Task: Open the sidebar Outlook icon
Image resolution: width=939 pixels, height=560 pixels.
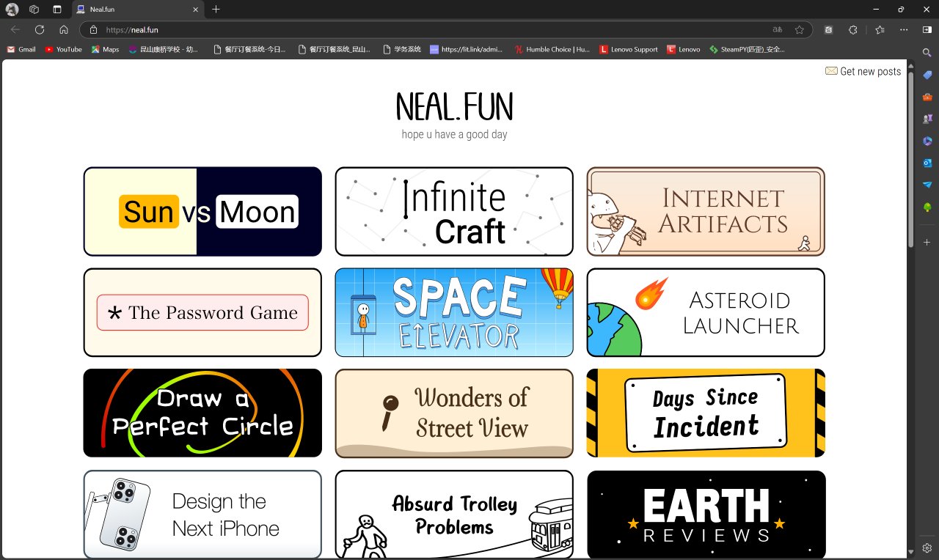Action: (927, 163)
